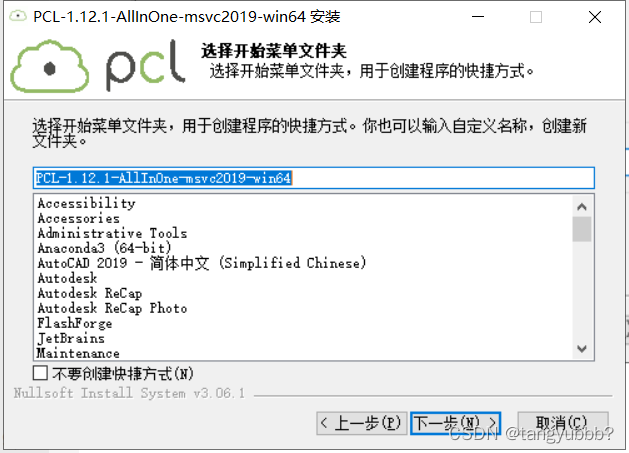The height and width of the screenshot is (453, 629).
Task: Click the PCL cloud logo in header
Action: click(97, 66)
